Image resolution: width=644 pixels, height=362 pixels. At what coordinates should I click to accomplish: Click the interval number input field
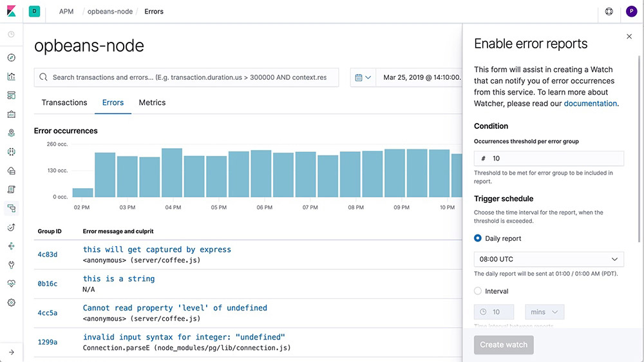tap(494, 312)
